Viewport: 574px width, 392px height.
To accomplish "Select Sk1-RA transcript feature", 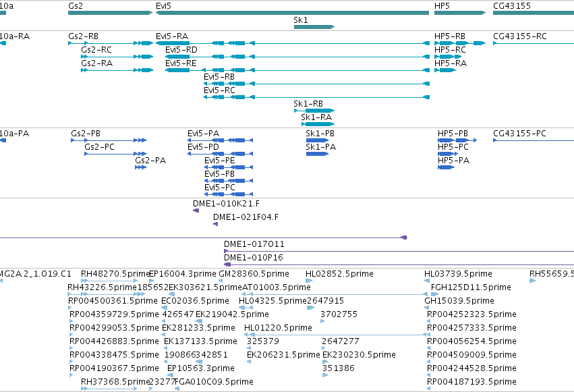I will (x=318, y=124).
